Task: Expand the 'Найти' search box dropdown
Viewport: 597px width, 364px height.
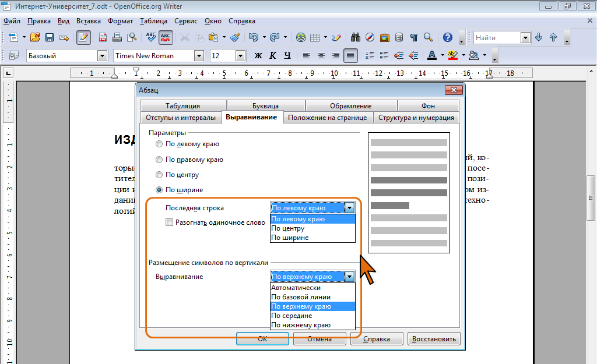Action: tap(525, 38)
